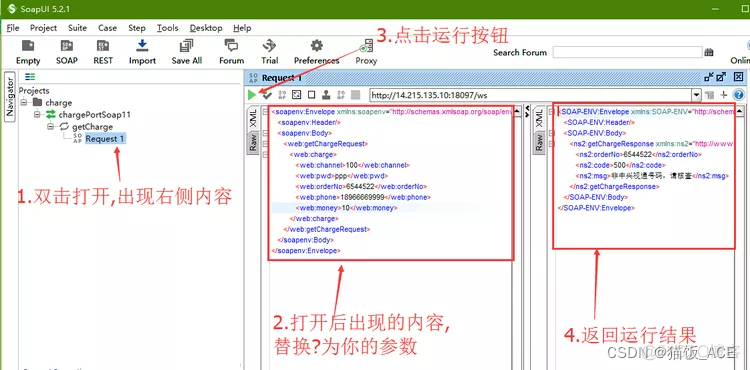Click the splitter arrows between request and response
Viewport: 750px width, 370px height.
point(527,112)
